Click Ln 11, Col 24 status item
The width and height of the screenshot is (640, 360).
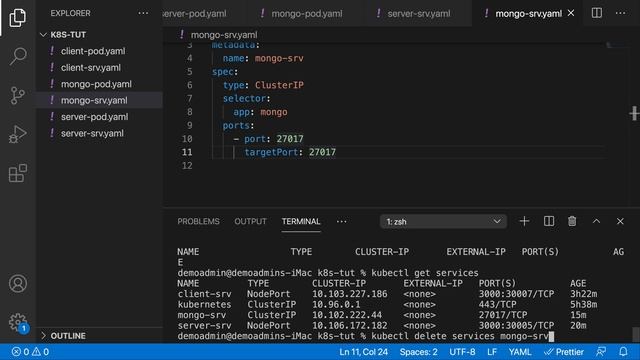coord(363,352)
